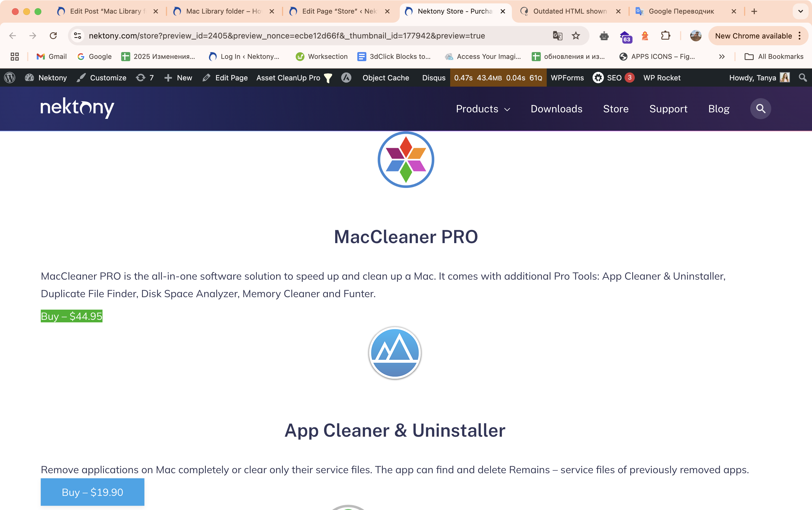Open Google bookmark
This screenshot has height=510, width=812.
(94, 57)
